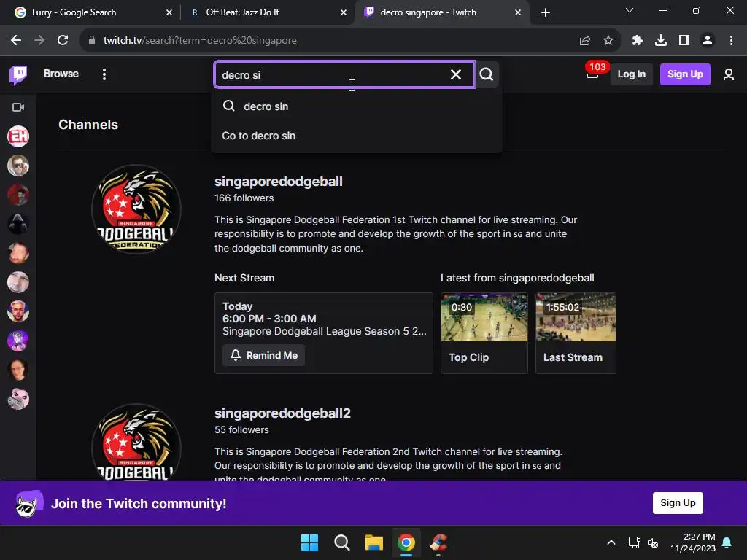Open the Chrome three-dot menu

[731, 41]
